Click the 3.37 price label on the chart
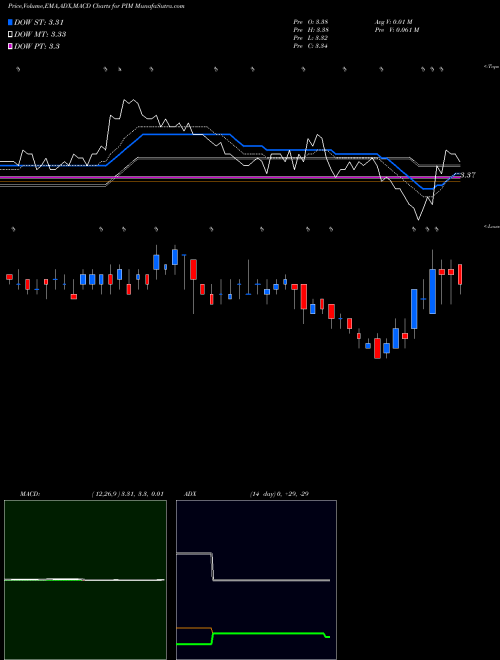 click(468, 175)
